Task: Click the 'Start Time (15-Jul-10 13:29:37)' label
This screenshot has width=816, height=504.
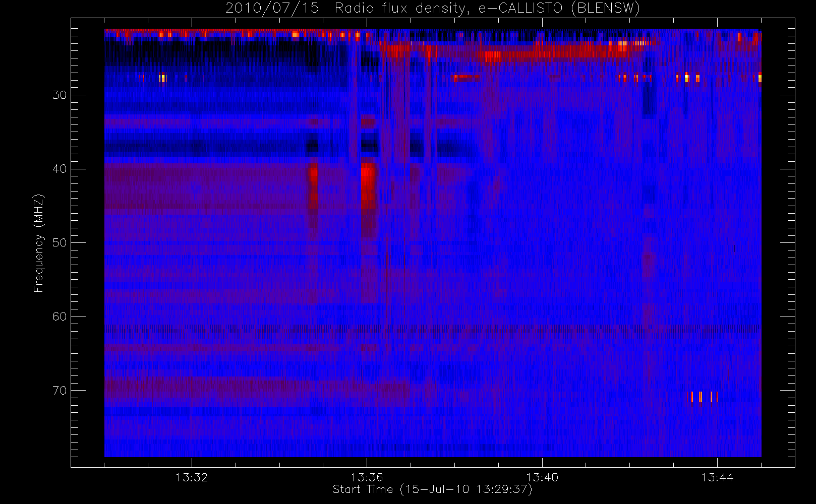Action: [433, 489]
